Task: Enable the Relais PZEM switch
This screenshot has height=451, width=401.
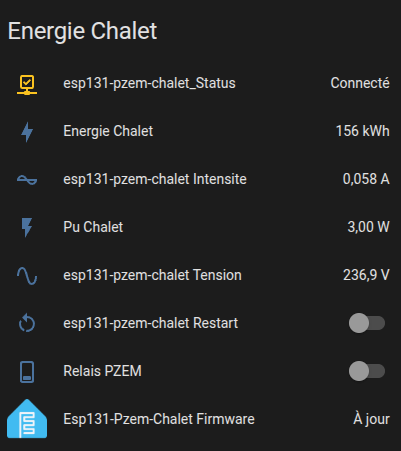Action: (367, 371)
